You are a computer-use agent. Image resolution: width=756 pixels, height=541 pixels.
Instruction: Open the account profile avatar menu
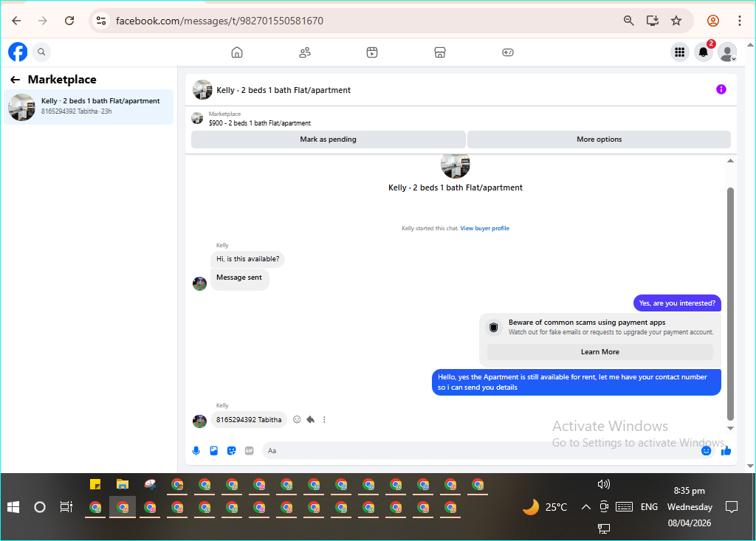click(x=727, y=52)
